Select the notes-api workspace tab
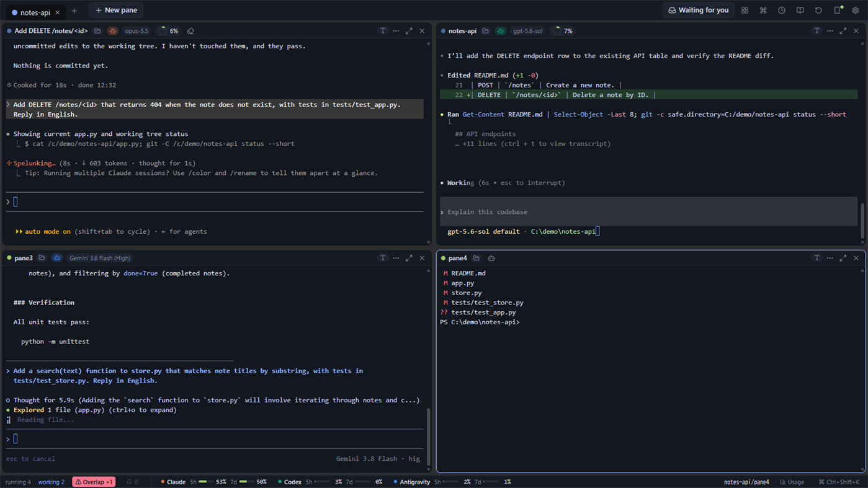Viewport: 868px width, 488px height. click(35, 12)
